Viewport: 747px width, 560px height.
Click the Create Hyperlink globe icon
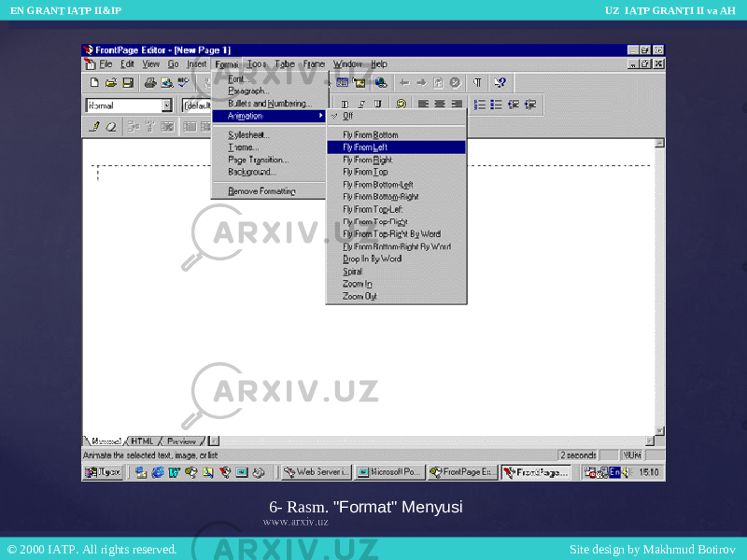(x=381, y=83)
